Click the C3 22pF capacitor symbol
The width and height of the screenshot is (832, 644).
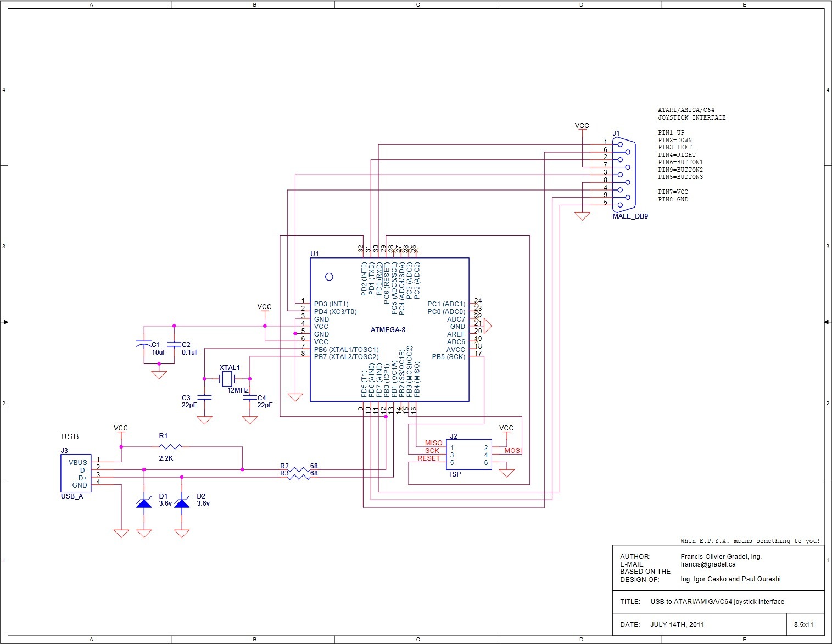tap(204, 397)
